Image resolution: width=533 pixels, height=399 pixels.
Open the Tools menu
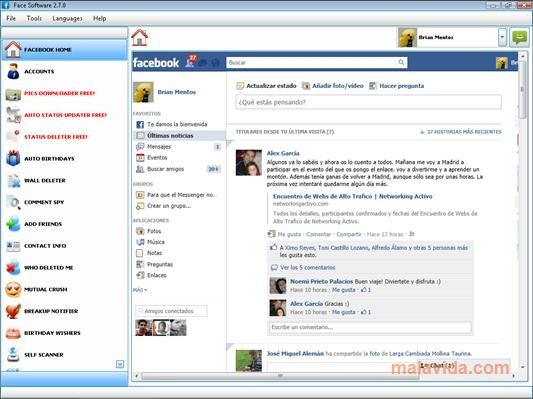pyautogui.click(x=34, y=18)
